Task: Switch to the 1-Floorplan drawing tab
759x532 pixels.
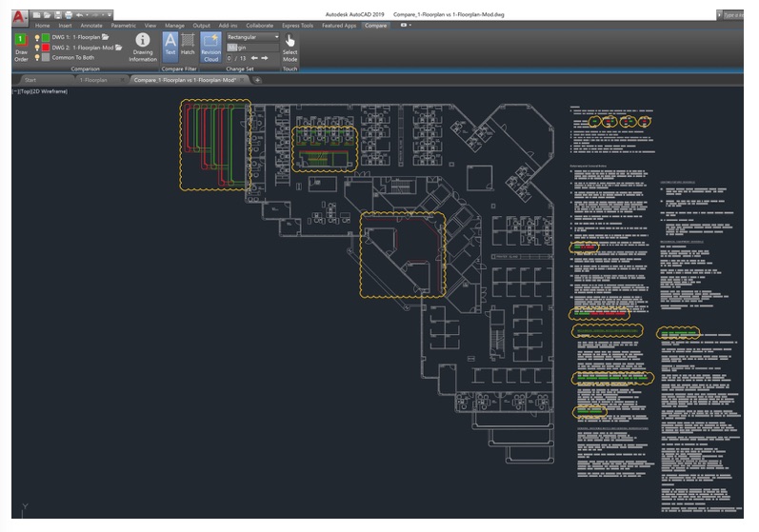Action: pyautogui.click(x=92, y=80)
